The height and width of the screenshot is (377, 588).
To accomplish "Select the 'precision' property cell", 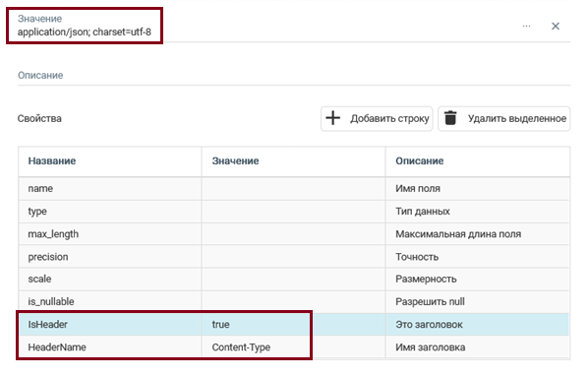I will tap(110, 257).
